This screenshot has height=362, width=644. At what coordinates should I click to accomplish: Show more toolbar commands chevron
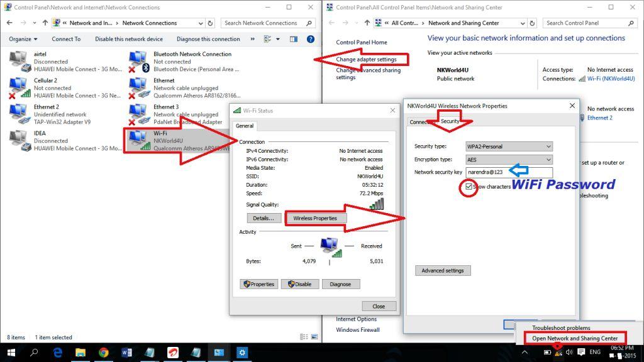253,39
